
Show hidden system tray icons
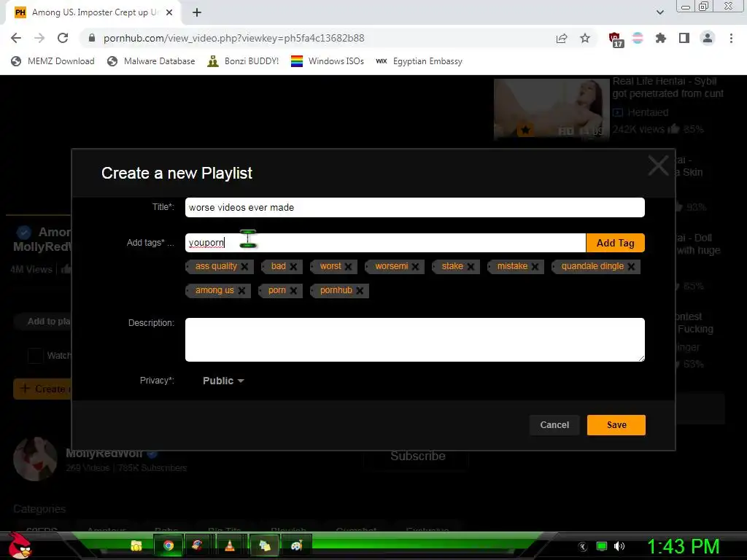tap(583, 546)
